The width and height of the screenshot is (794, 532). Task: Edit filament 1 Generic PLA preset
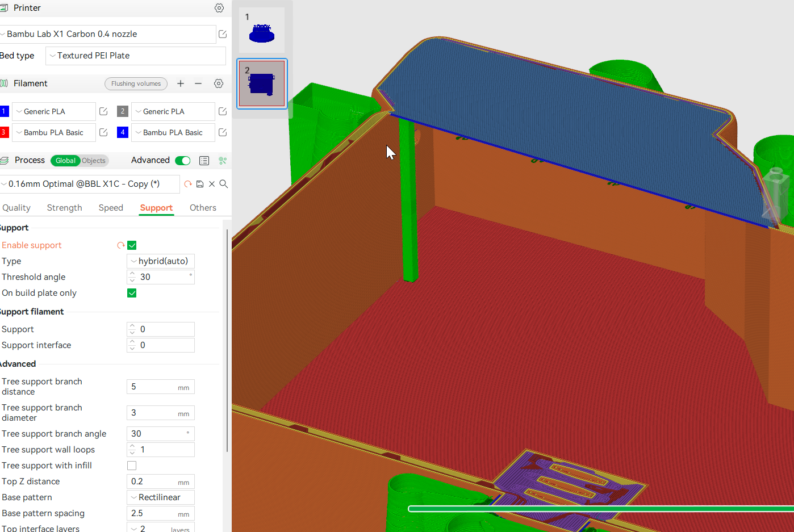point(103,111)
